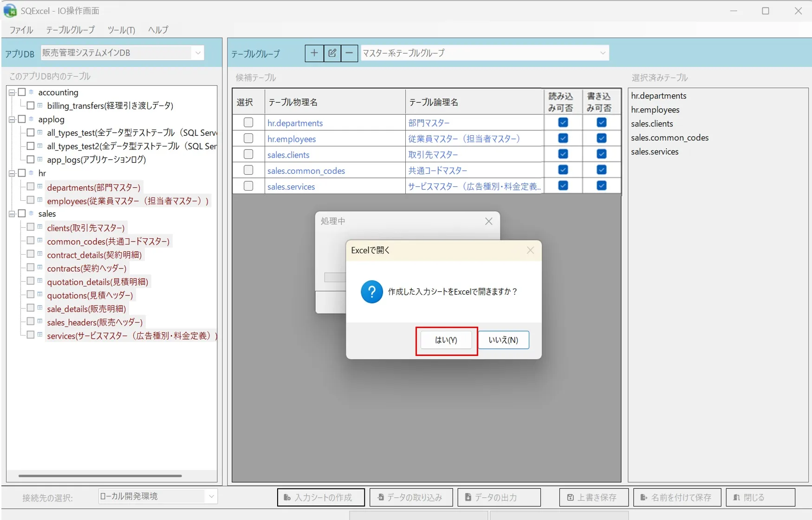Screen dimensions: 812x520
Task: Click the remove table group minus icon
Action: tap(349, 53)
